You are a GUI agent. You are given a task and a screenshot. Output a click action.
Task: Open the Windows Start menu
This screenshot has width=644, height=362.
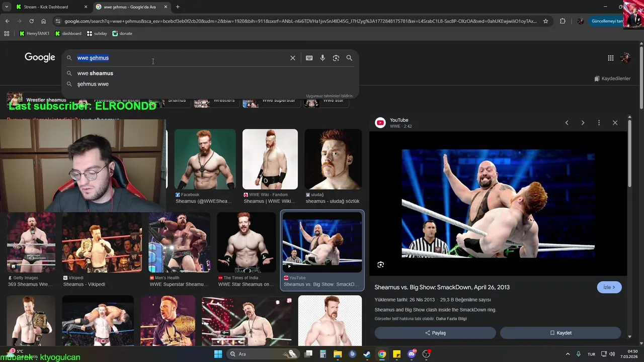(218, 354)
